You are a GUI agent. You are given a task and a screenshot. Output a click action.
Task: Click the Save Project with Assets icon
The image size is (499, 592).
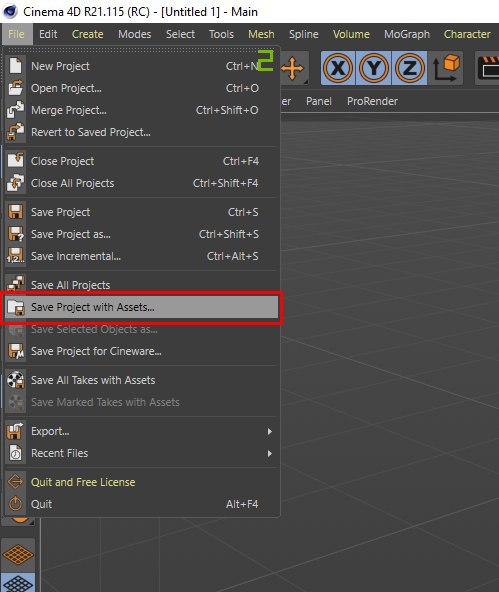coord(15,307)
